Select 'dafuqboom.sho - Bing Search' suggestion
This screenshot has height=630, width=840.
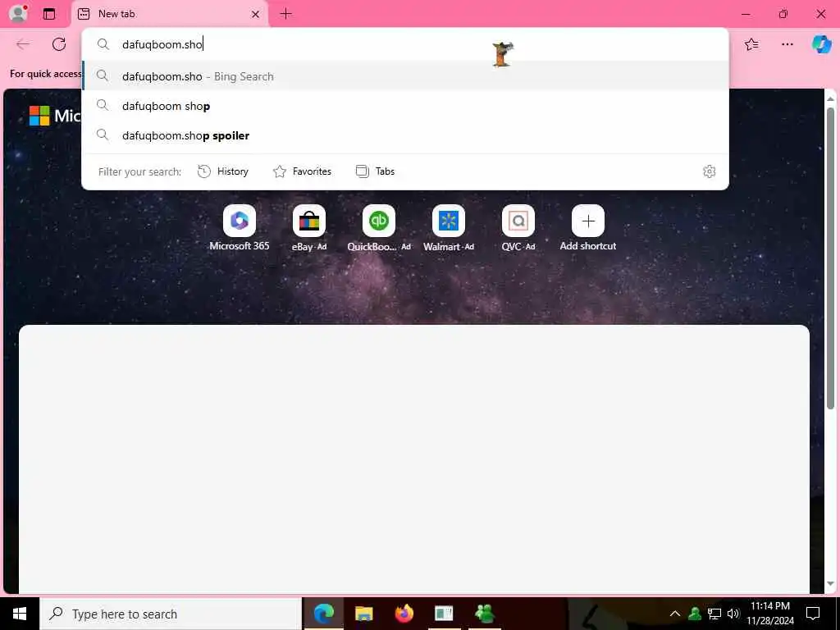point(405,76)
